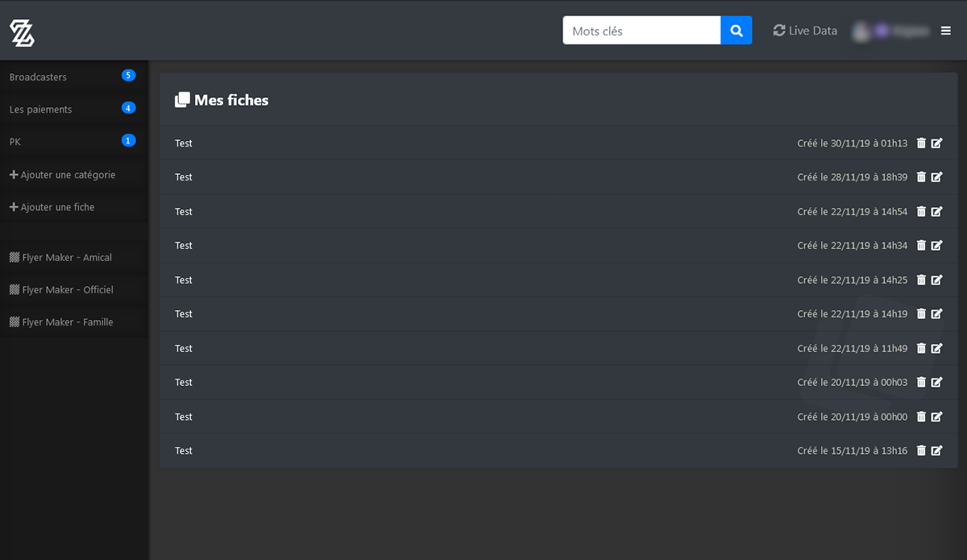
Task: Open the hamburger menu in header
Action: (x=946, y=31)
